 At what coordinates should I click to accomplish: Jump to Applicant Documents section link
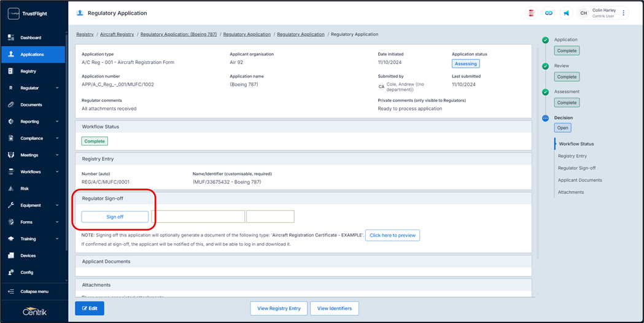pyautogui.click(x=580, y=180)
